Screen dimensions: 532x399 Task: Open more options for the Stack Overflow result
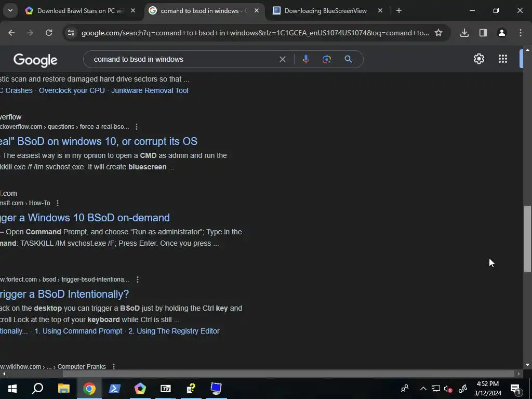point(137,127)
